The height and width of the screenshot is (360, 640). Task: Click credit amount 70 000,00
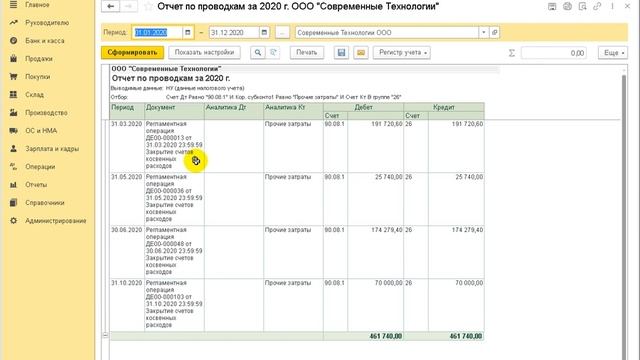[x=469, y=283]
